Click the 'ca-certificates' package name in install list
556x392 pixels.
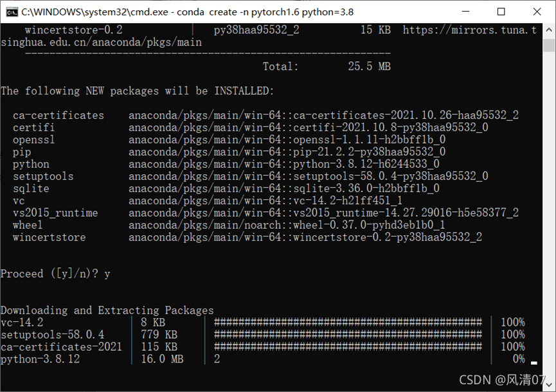pos(58,115)
